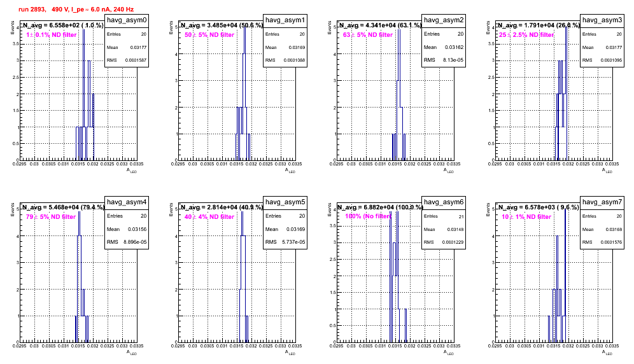The image size is (634, 364).
Task: Click the N_avg = 2.814e+04 label
Action: 222,207
